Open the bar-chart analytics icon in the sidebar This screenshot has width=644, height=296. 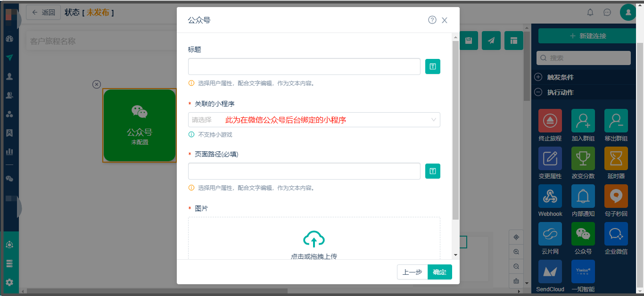[9, 152]
